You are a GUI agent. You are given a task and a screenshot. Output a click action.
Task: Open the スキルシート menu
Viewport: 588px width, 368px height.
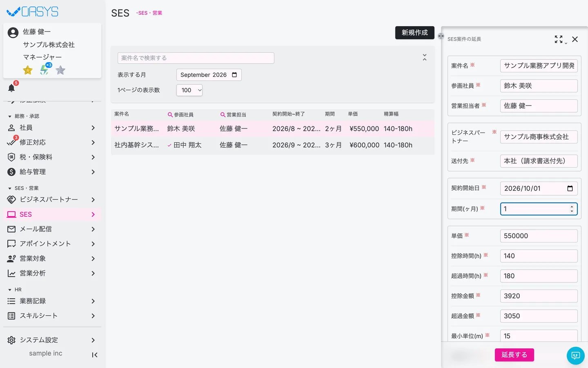[x=52, y=316]
